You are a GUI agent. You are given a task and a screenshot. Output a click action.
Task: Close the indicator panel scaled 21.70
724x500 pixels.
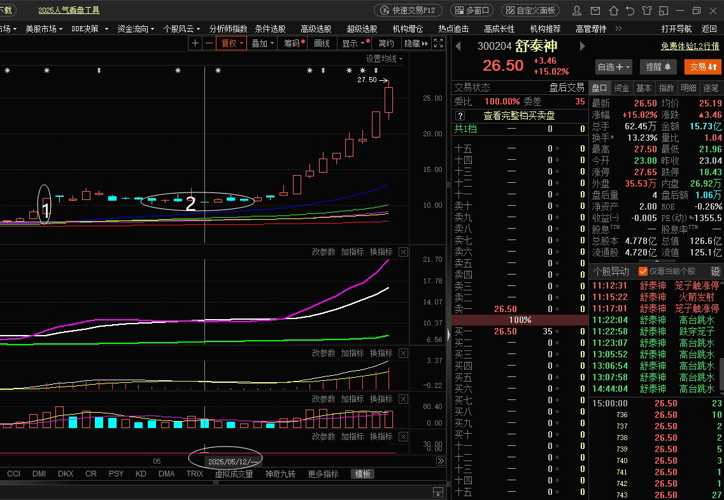click(403, 252)
